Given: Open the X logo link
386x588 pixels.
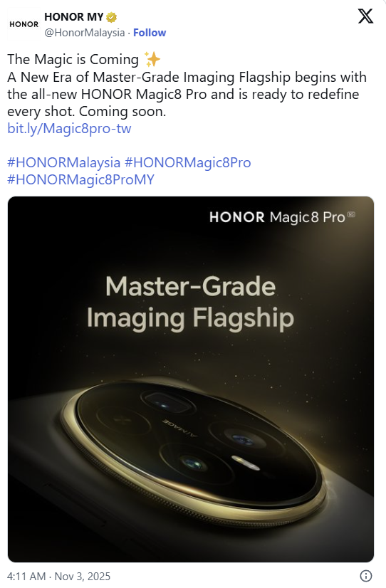Looking at the screenshot, I should [365, 16].
